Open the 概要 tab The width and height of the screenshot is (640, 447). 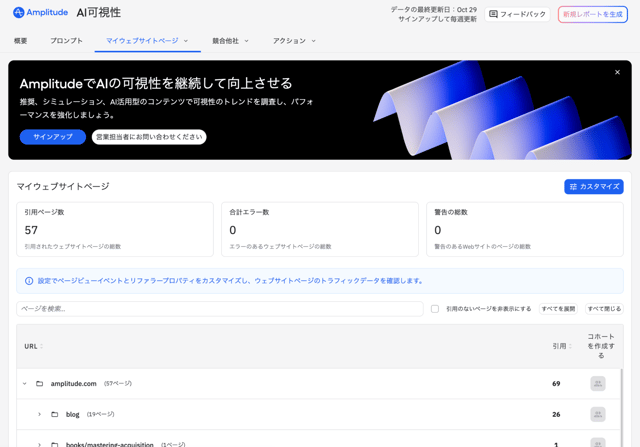(20, 41)
